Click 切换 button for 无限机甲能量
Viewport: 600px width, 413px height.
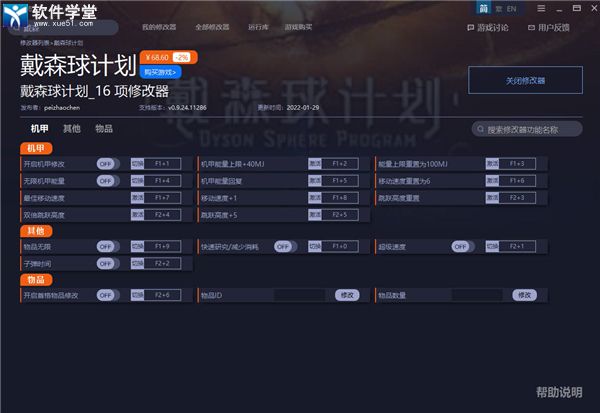point(137,181)
